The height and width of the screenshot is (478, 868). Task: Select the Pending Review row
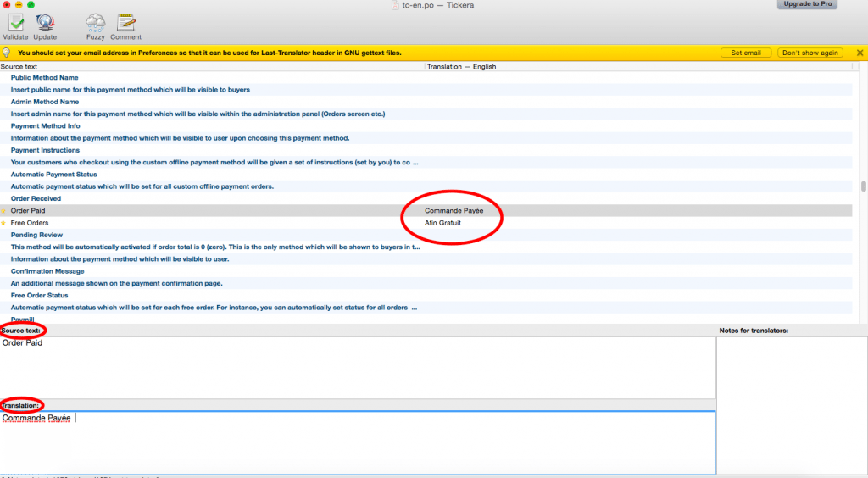pyautogui.click(x=426, y=235)
